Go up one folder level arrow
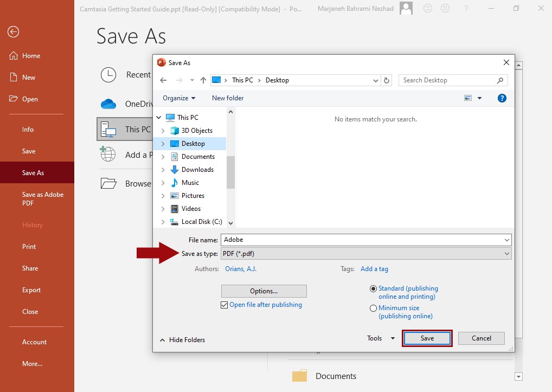Viewport: 552px width, 392px height. tap(203, 80)
